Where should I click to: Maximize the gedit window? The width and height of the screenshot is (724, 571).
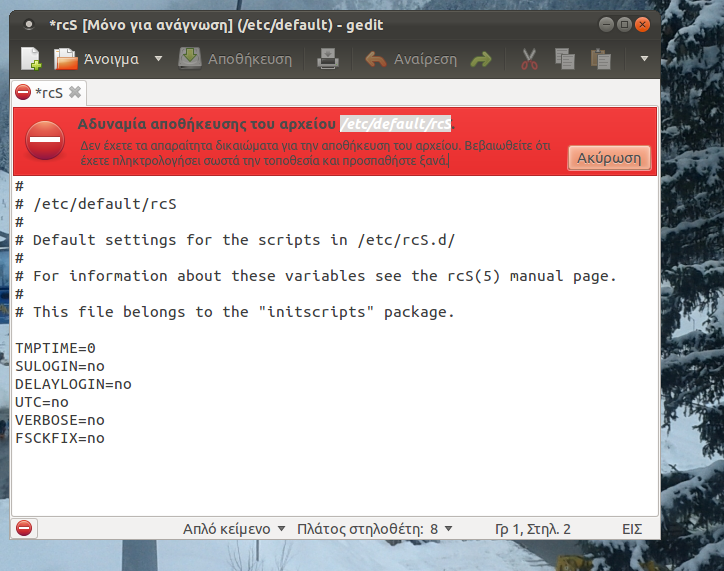coord(624,24)
